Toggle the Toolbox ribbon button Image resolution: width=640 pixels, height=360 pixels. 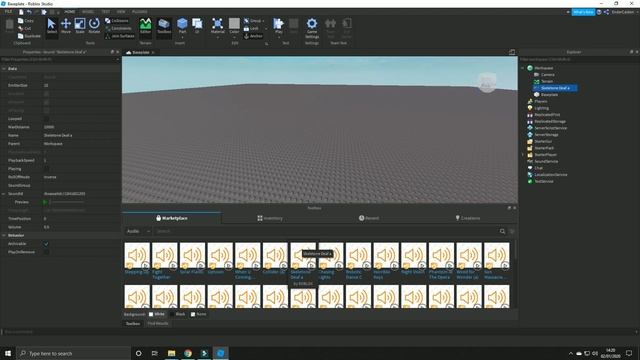(164, 26)
